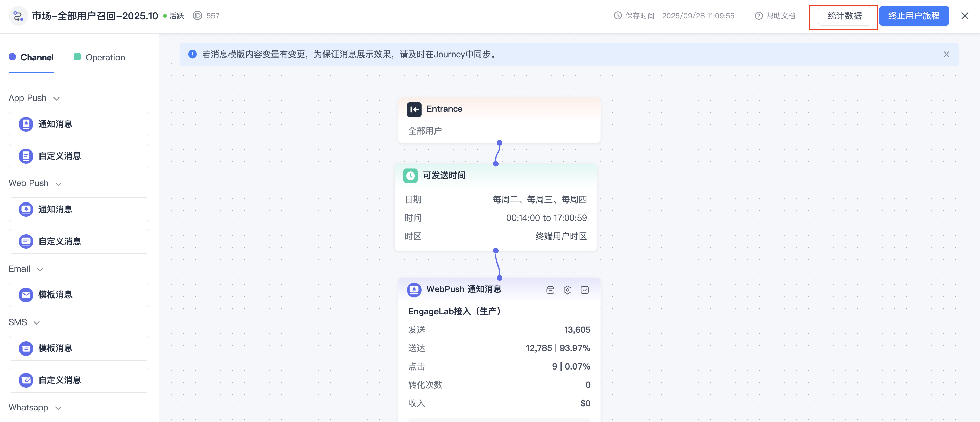Screen dimensions: 980x422
Task: Select SMS 自定义消息 item
Action: pyautogui.click(x=79, y=380)
